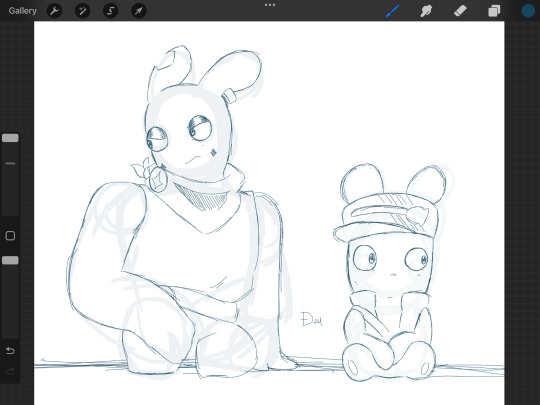The image size is (540, 405).
Task: Undo the last stroke with the undo arrow
Action: click(x=10, y=351)
